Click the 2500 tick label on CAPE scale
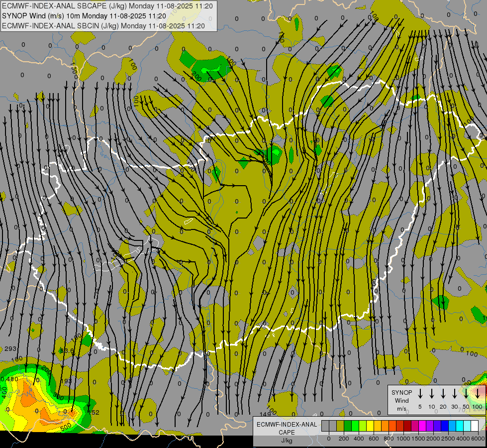Image resolution: width=487 pixels, height=448 pixels. [x=448, y=439]
